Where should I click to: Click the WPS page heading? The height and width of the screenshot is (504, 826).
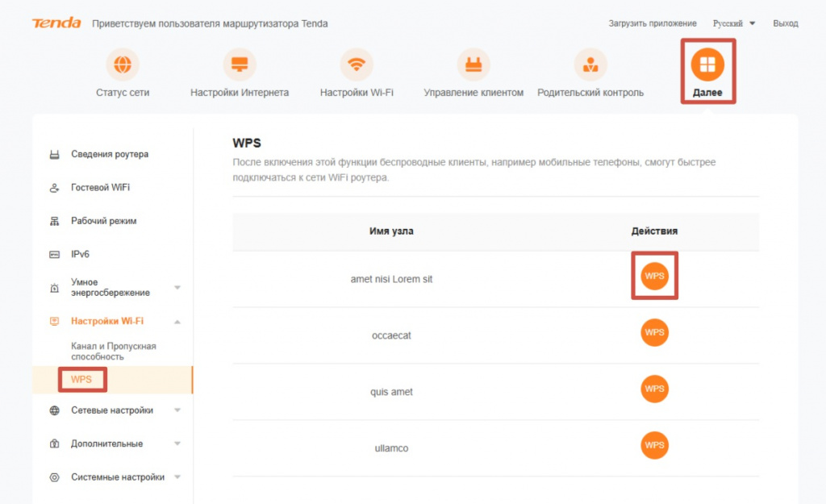pos(247,143)
